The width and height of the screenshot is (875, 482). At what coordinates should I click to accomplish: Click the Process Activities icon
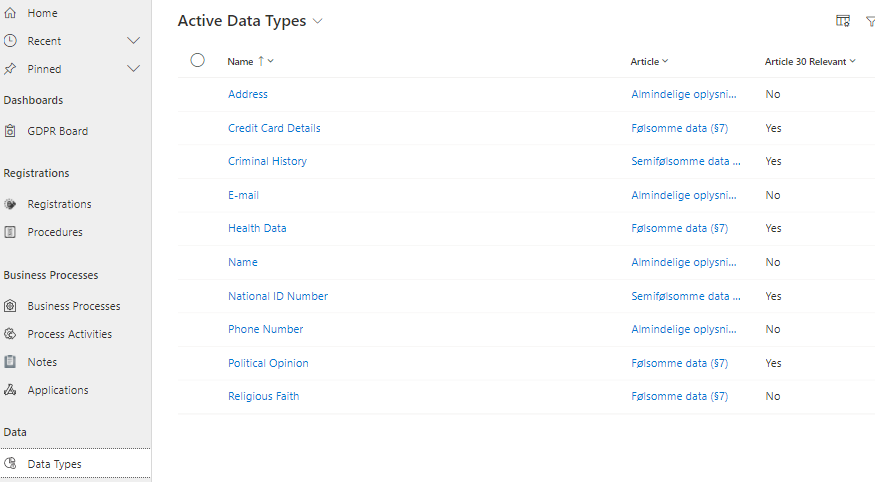[x=10, y=334]
